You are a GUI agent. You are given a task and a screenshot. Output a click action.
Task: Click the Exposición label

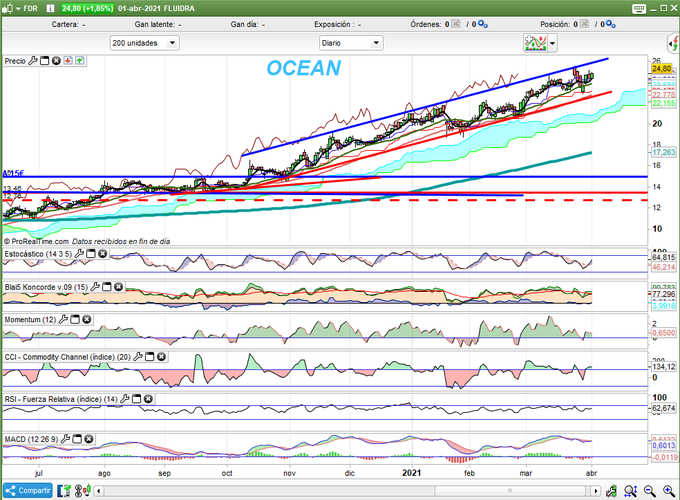pos(333,24)
